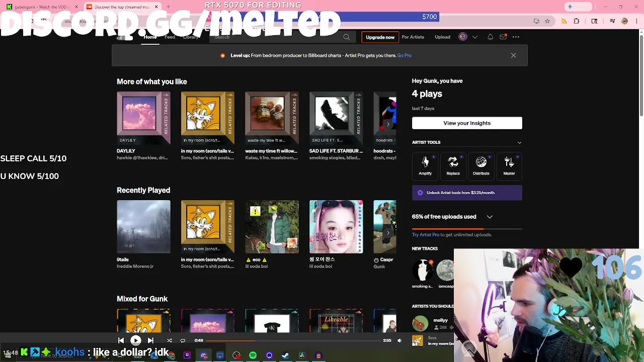Open the browser extensions puzzle icon

click(x=577, y=21)
